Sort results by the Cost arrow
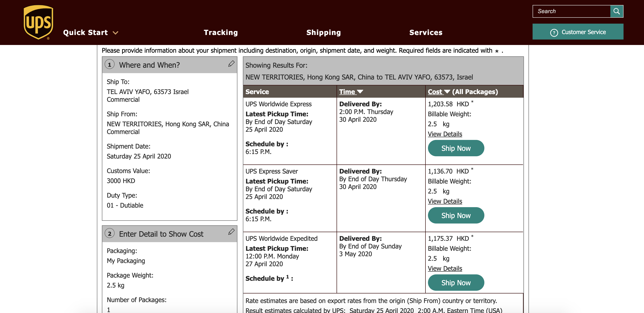 [x=447, y=92]
